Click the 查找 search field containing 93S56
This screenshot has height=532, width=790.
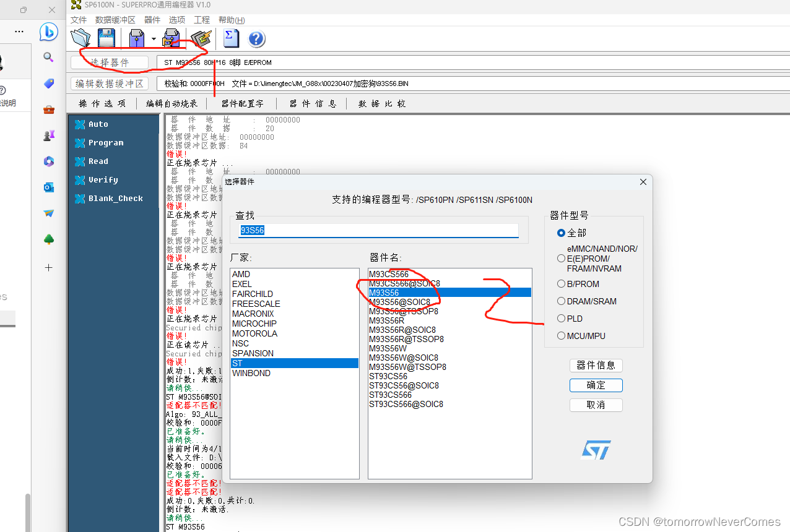pyautogui.click(x=378, y=230)
